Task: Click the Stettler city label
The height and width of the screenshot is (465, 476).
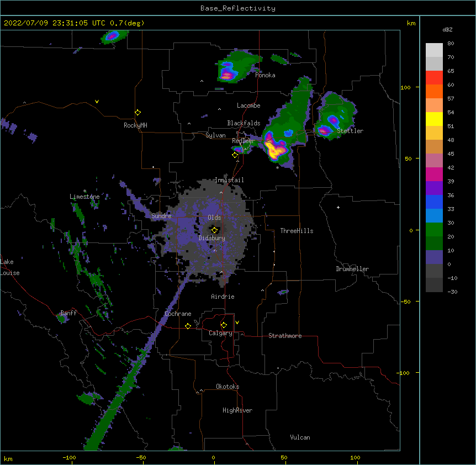Action: (350, 131)
